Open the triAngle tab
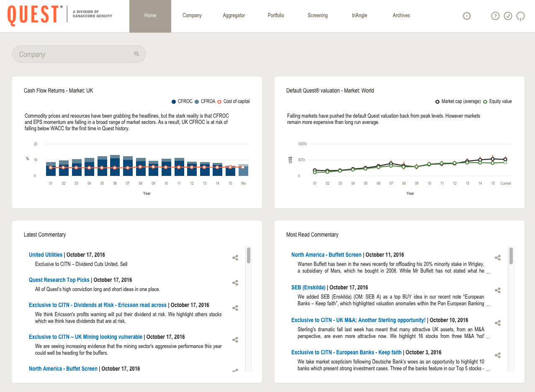The image size is (535, 392). point(360,15)
